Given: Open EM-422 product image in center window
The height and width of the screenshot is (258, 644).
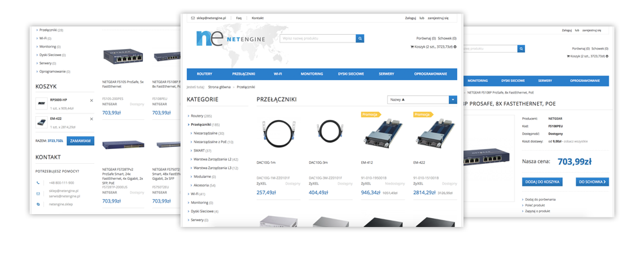Looking at the screenshot, I should coord(435,134).
